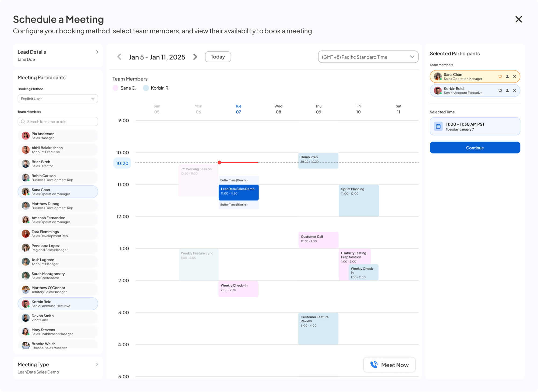
Task: Select Sarah Montgomery, Sales Coordinator
Action: pos(58,276)
